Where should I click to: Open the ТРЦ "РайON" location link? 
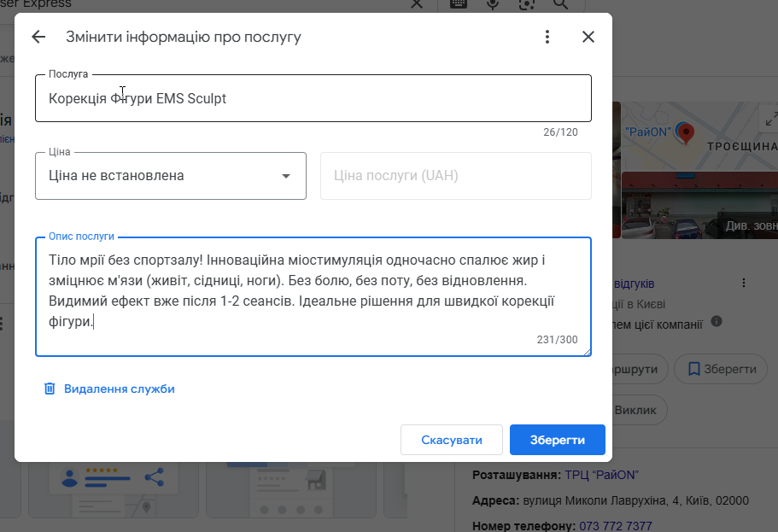[x=602, y=475]
